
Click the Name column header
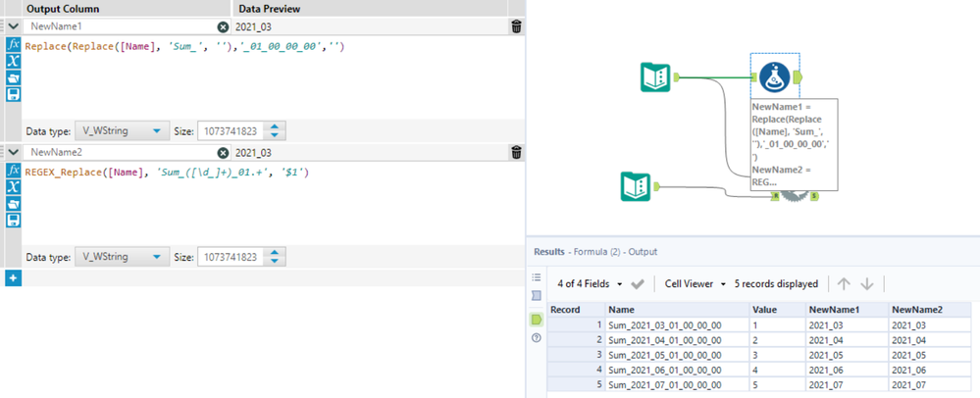pos(678,309)
